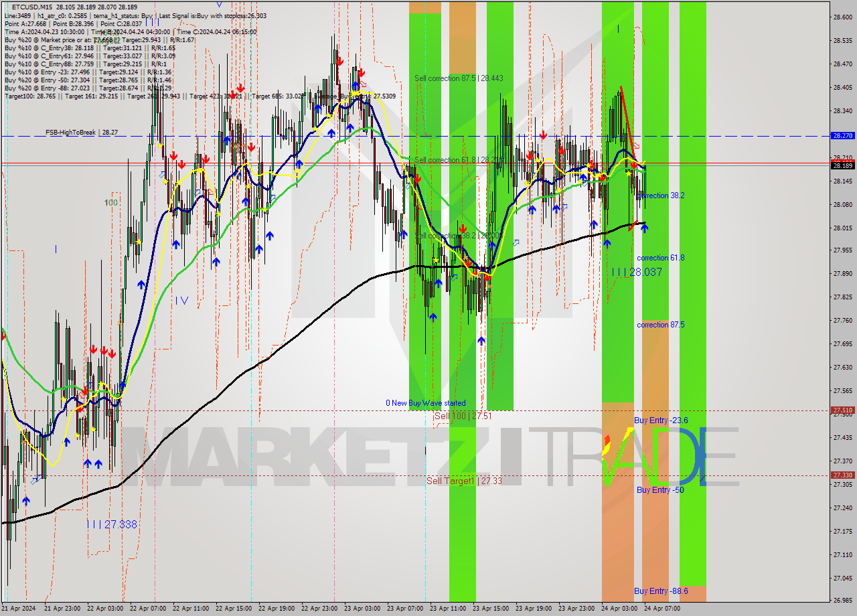
Task: Click the 'Sell 100 | 27.51' label
Action: click(463, 416)
